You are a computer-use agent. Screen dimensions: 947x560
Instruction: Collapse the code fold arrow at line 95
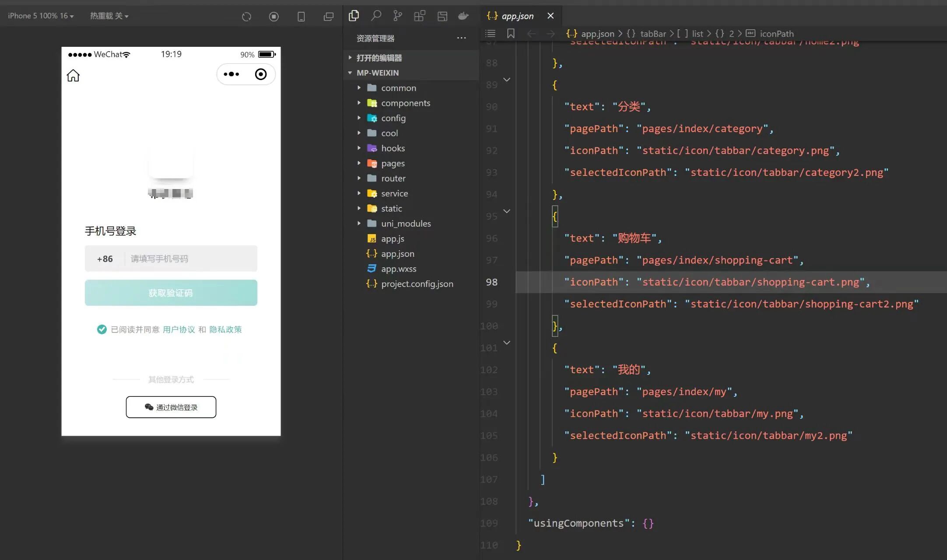tap(507, 211)
